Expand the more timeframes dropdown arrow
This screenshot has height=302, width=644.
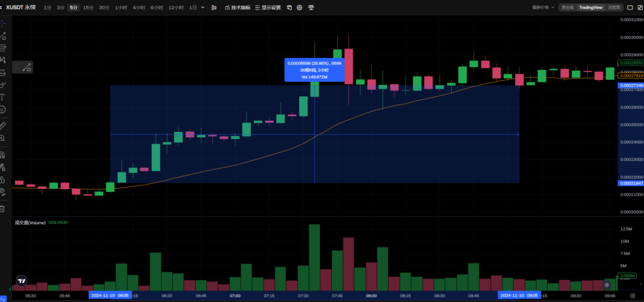(203, 8)
